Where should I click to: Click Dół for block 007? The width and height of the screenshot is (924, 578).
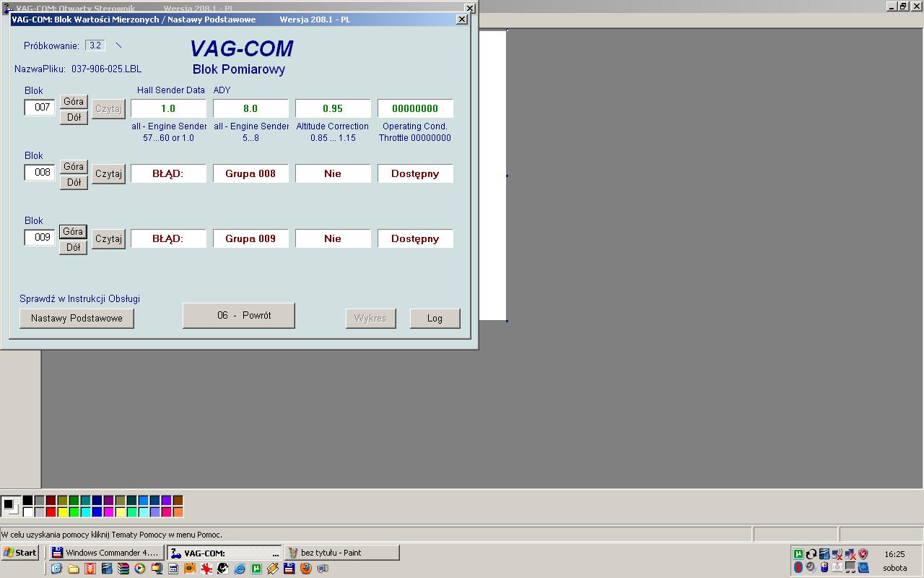click(x=74, y=117)
